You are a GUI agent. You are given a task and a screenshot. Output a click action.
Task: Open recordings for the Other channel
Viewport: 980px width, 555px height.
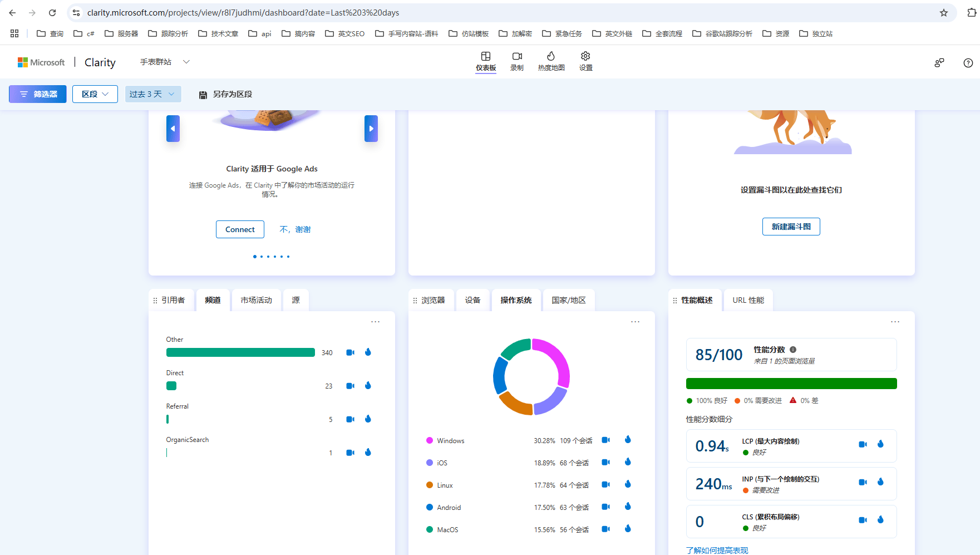[350, 352]
